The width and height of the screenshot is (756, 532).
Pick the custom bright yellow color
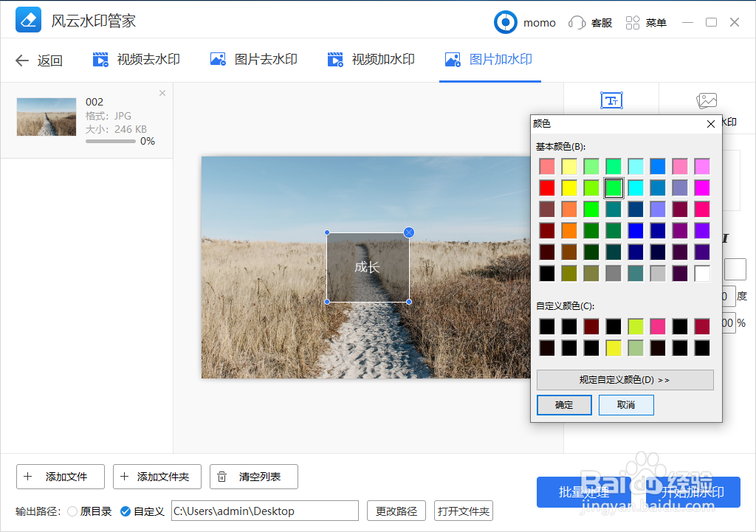[614, 348]
